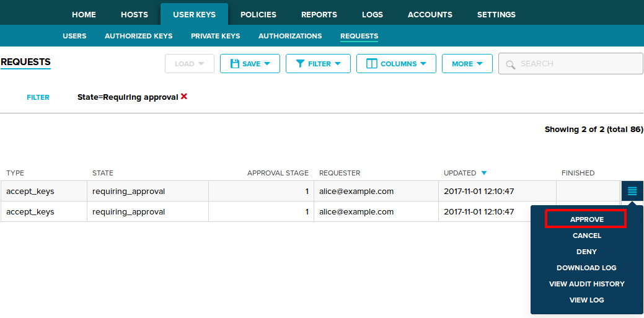Click the floppy disk icon on Save

(235, 64)
